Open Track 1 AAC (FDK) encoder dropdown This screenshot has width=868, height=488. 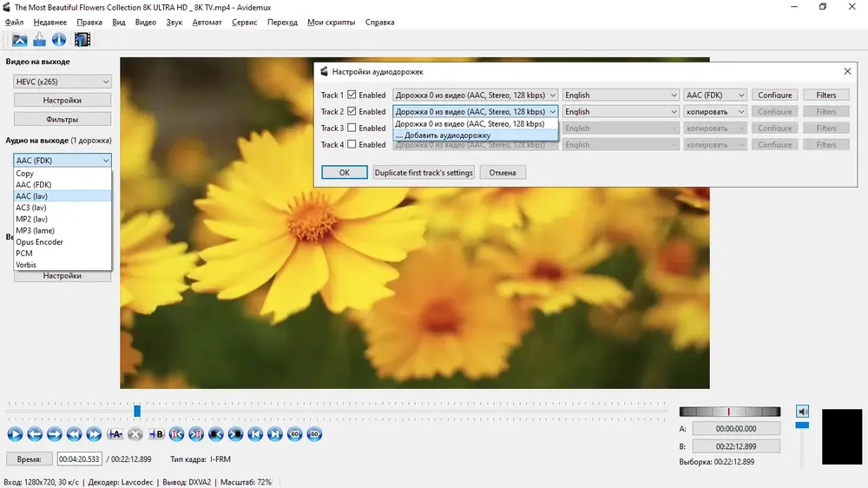715,96
